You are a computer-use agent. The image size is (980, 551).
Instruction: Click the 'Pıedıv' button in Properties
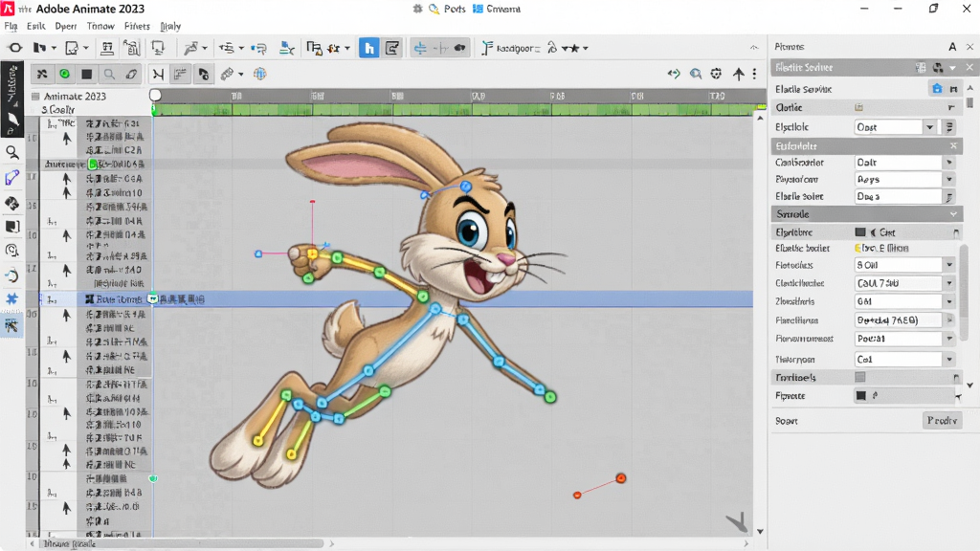[x=942, y=421]
